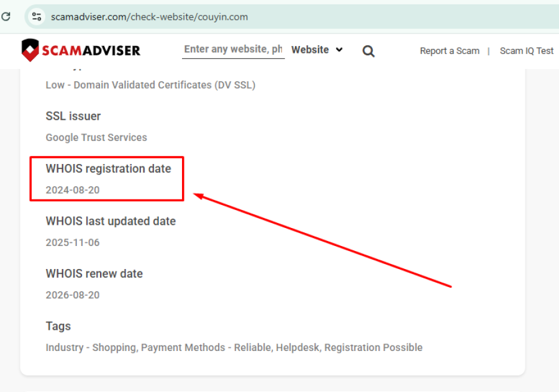Click the dropdown chevron next to Website
559x392 pixels.
[x=339, y=50]
